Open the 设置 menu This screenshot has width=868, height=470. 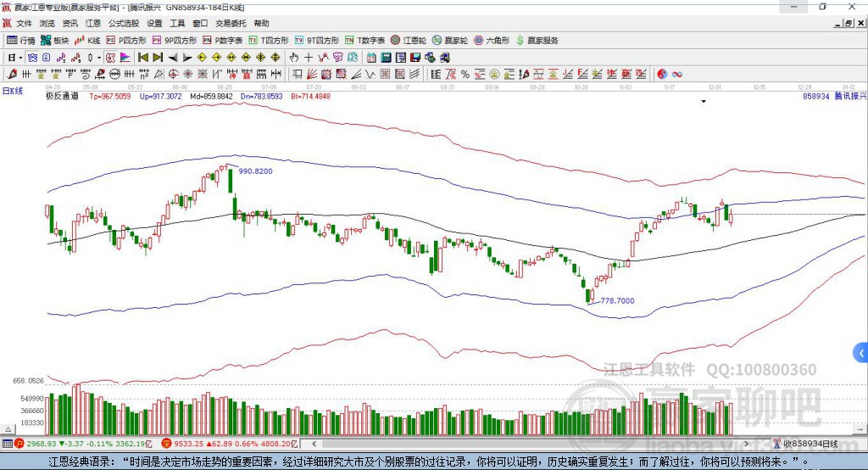click(154, 23)
